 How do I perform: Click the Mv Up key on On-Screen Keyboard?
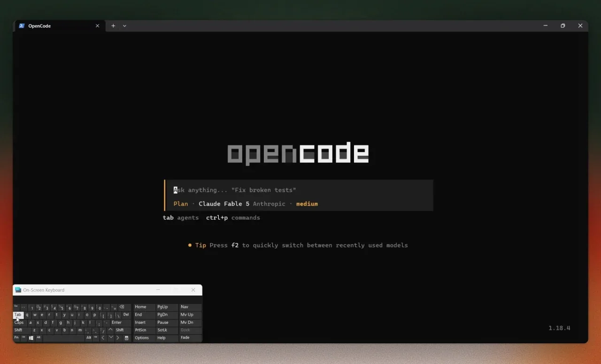[190, 315]
